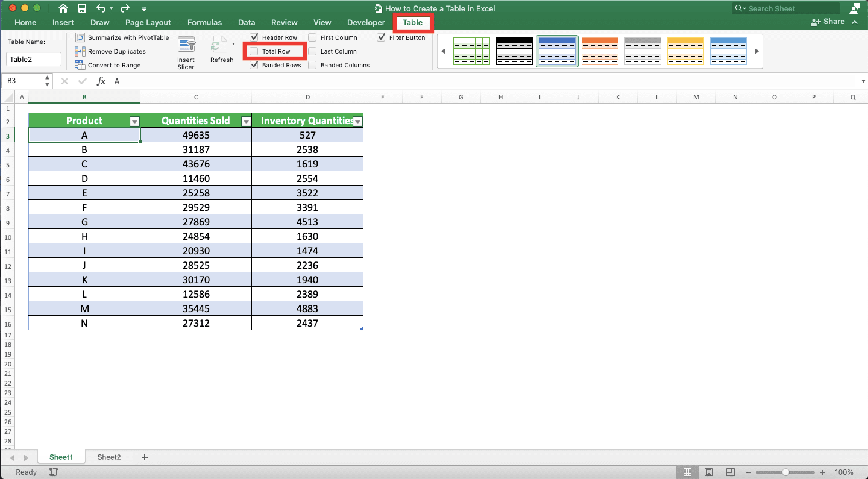Click the Home house icon in title bar
The image size is (868, 479).
tap(63, 8)
